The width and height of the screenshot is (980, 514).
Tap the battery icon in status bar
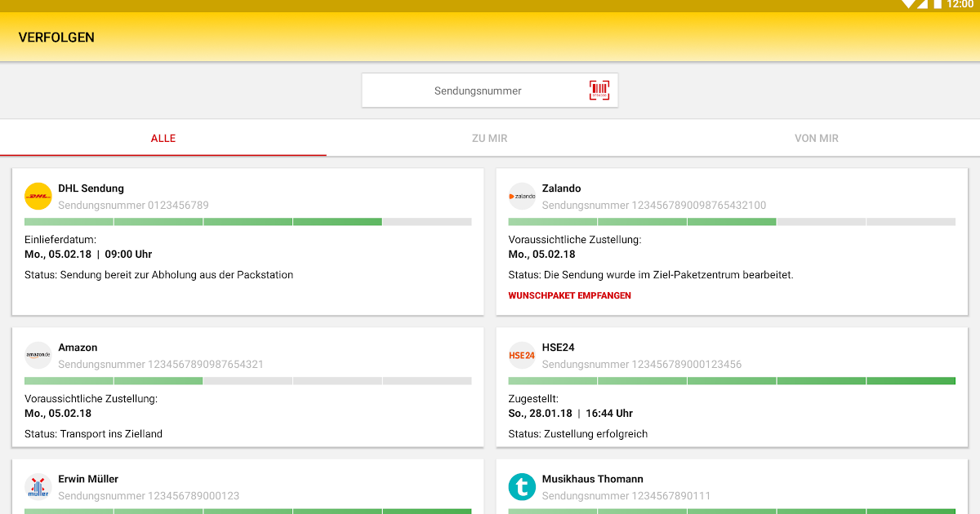pyautogui.click(x=938, y=4)
